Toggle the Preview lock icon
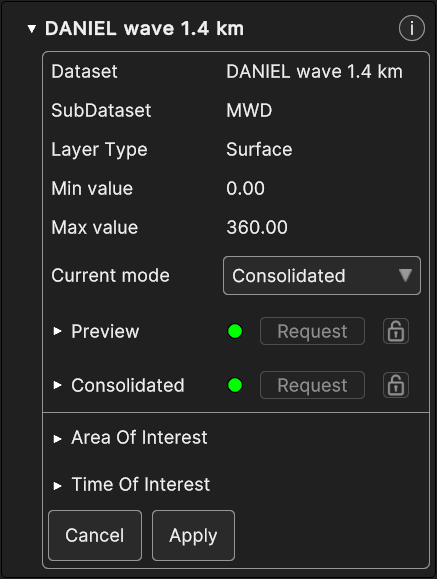 [x=396, y=331]
